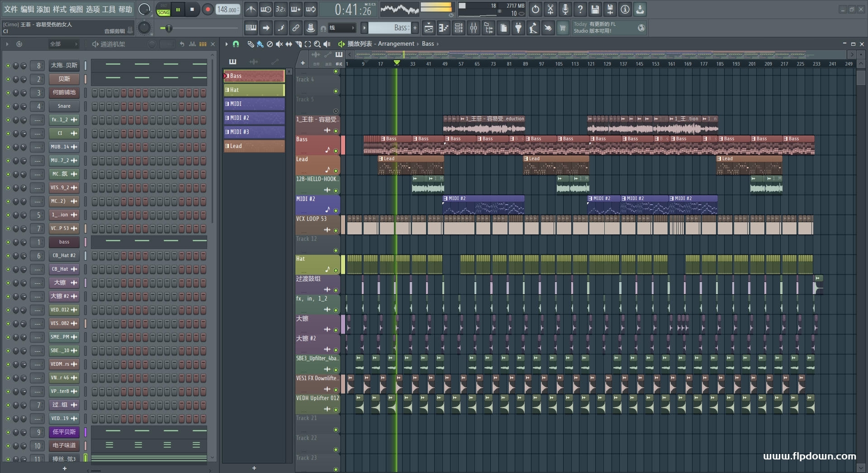
Task: Open the mixer window icon
Action: click(473, 28)
